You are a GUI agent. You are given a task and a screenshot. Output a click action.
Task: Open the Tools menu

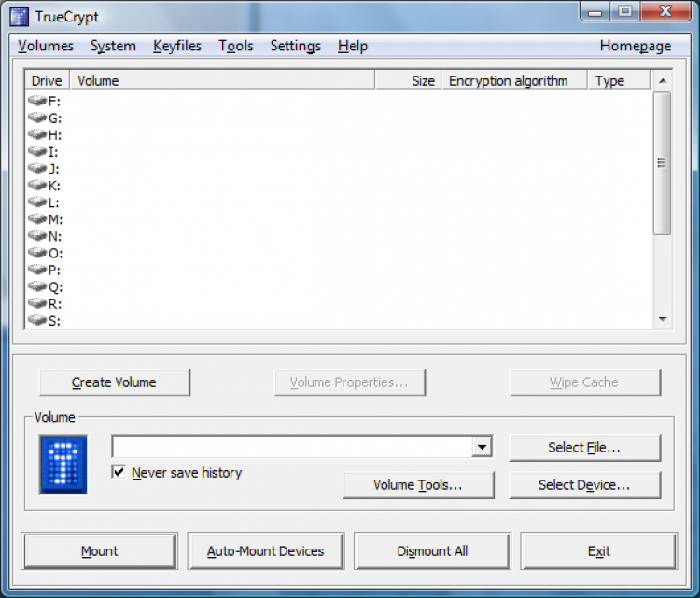pos(236,46)
